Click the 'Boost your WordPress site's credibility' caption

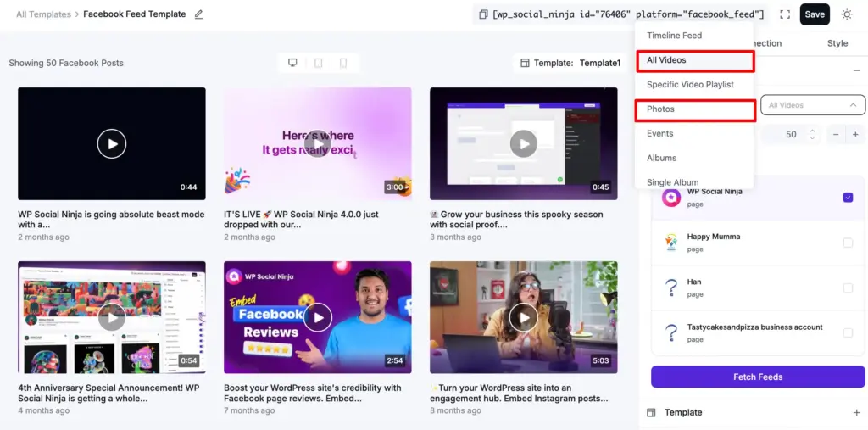[x=313, y=394]
